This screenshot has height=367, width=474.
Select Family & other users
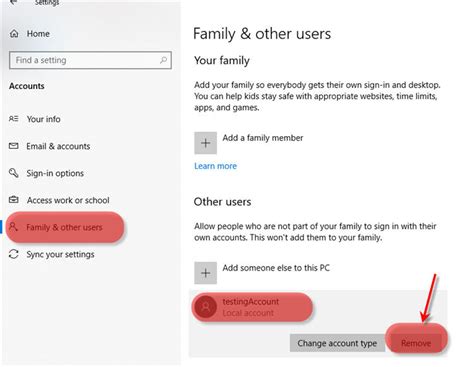[x=65, y=227]
